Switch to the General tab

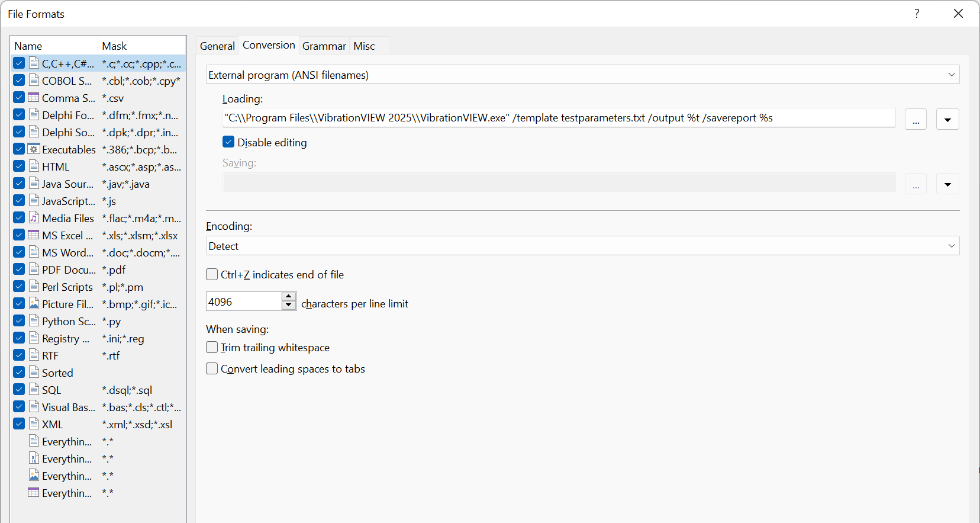(217, 46)
